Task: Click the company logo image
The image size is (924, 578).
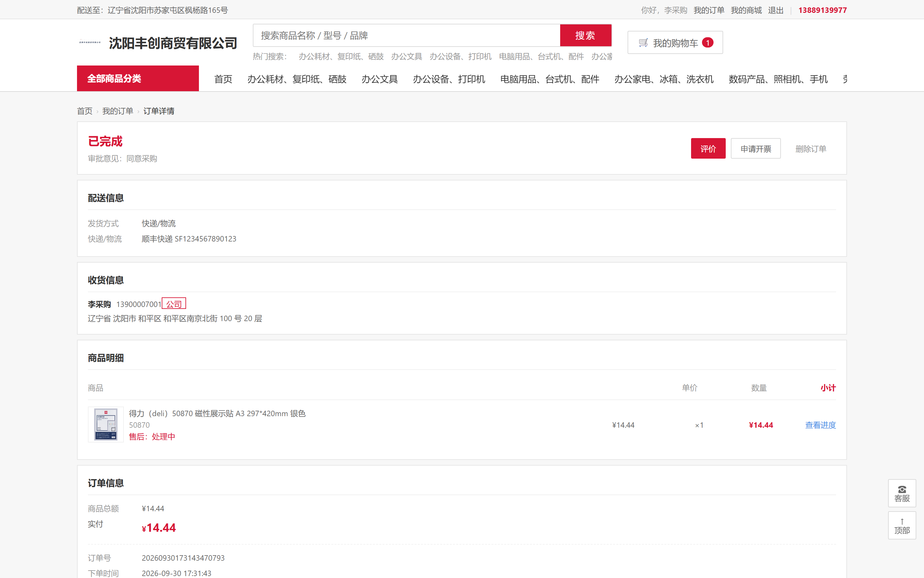Action: point(90,42)
